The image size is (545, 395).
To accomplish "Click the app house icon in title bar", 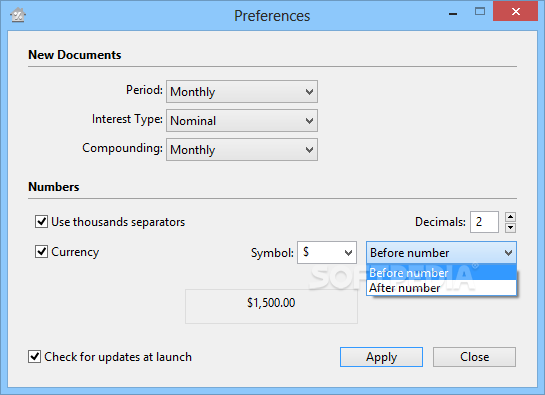I will [18, 15].
